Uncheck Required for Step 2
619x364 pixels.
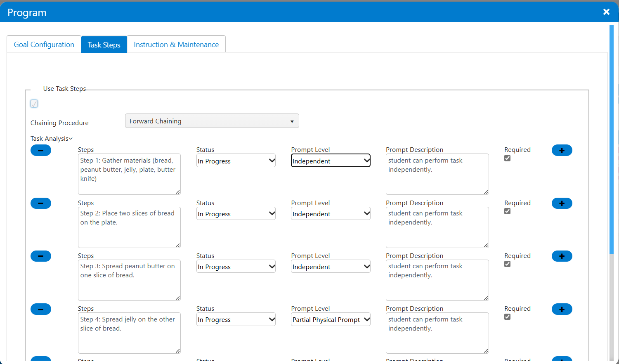tap(508, 211)
